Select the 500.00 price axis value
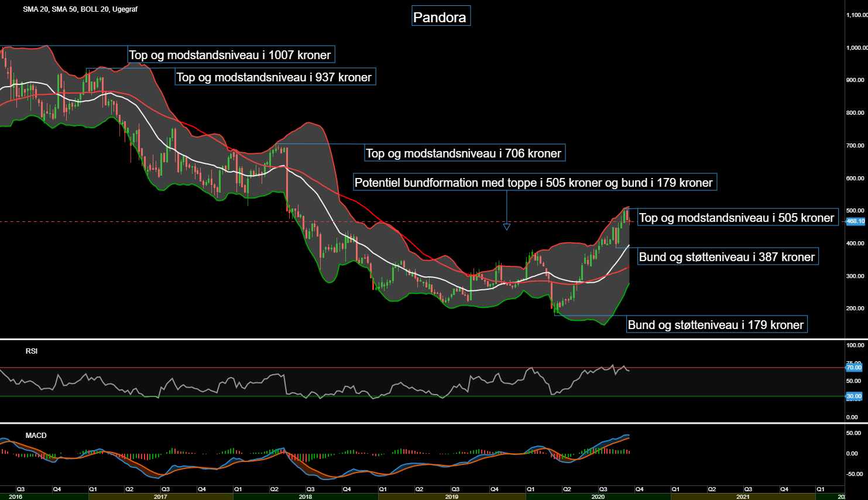This screenshot has width=868, height=500. click(x=855, y=211)
